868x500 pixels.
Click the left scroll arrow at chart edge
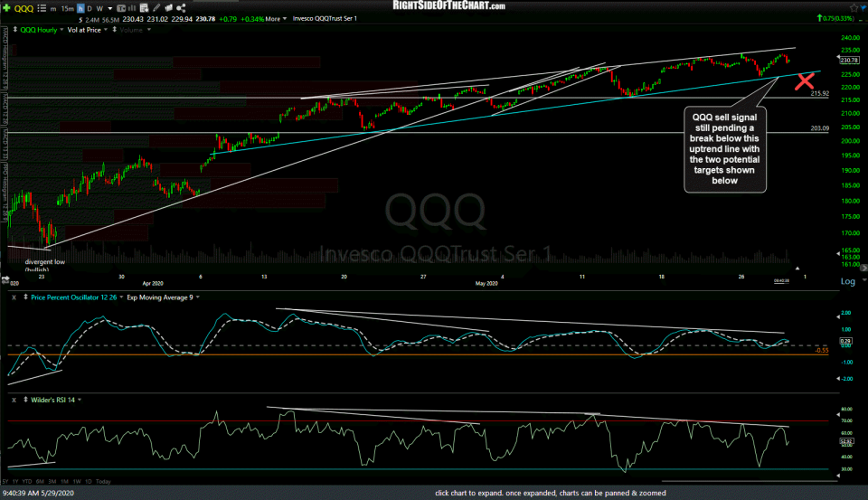5,278
